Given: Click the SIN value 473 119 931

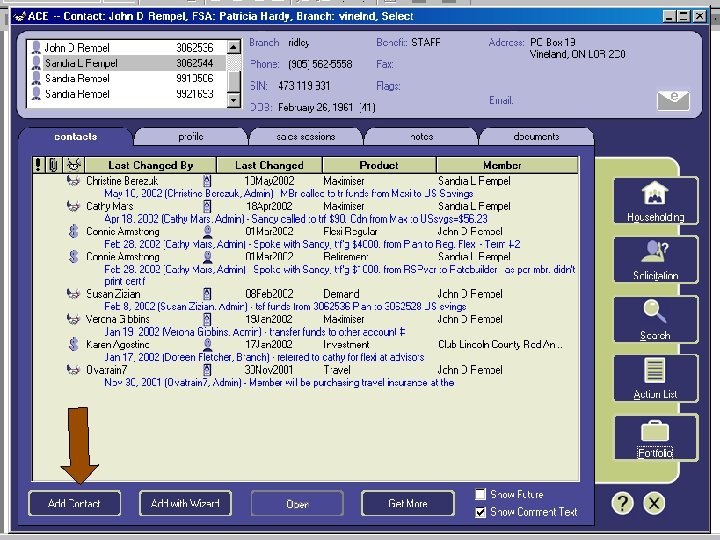Looking at the screenshot, I should click(304, 86).
